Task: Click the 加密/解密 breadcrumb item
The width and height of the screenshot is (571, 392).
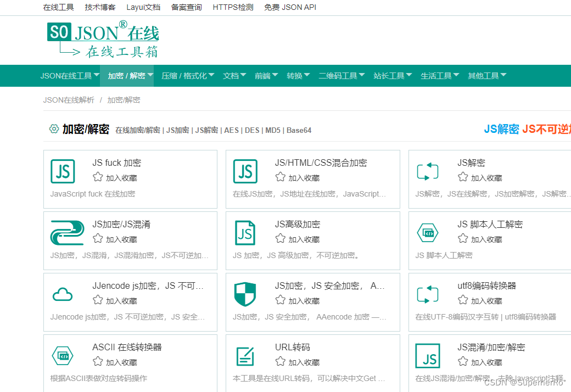Action: [x=124, y=100]
